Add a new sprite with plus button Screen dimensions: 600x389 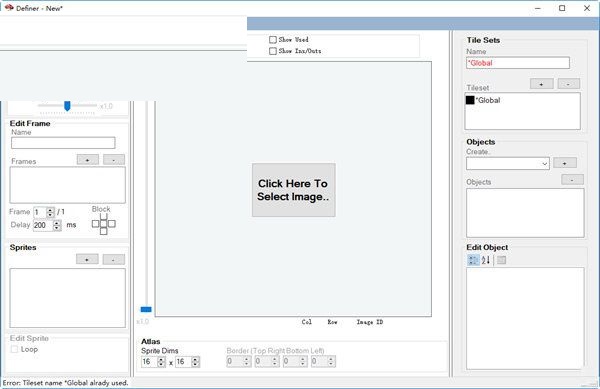pyautogui.click(x=87, y=259)
